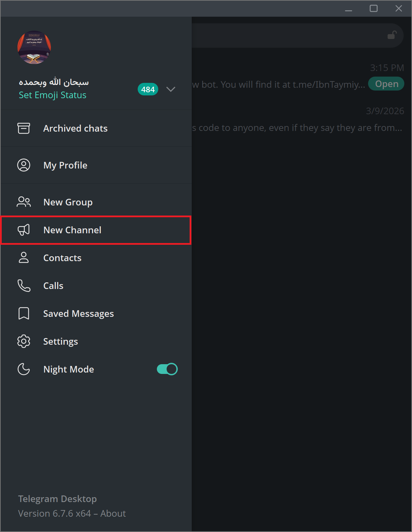Open the About link
Viewport: 412px width, 532px height.
pyautogui.click(x=113, y=514)
